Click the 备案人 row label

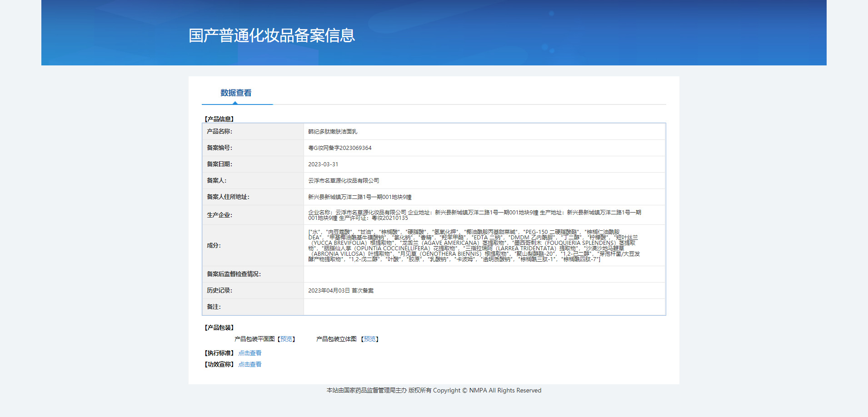[217, 181]
